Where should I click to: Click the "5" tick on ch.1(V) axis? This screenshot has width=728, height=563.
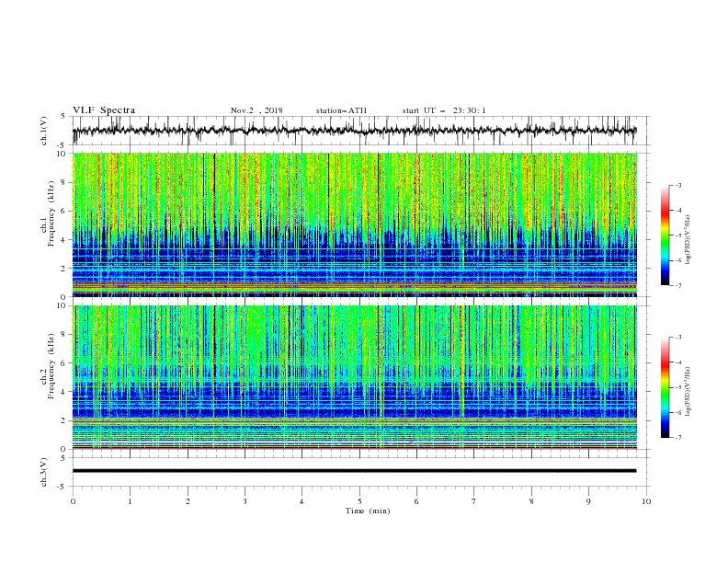point(64,117)
